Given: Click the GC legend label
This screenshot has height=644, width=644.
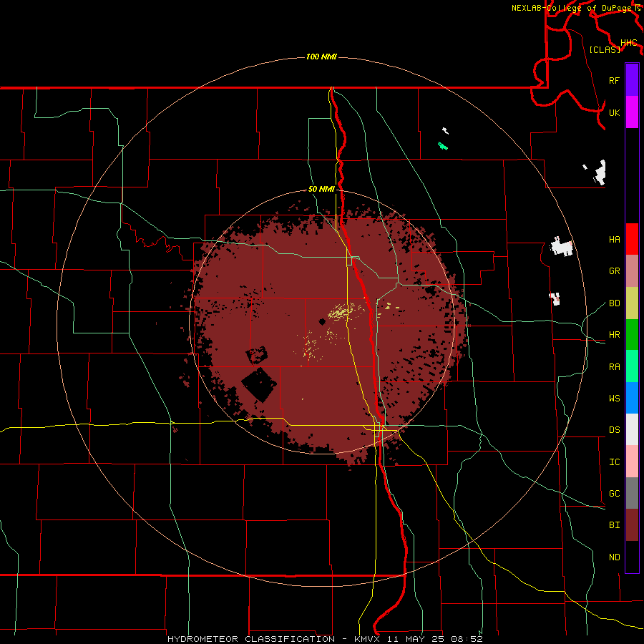Looking at the screenshot, I should [x=614, y=493].
